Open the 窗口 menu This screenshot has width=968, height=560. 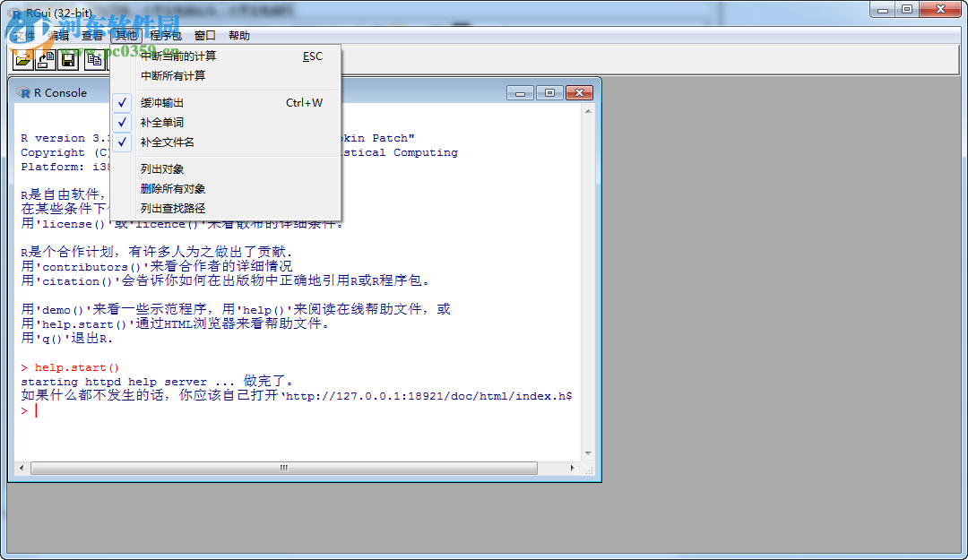[x=205, y=36]
